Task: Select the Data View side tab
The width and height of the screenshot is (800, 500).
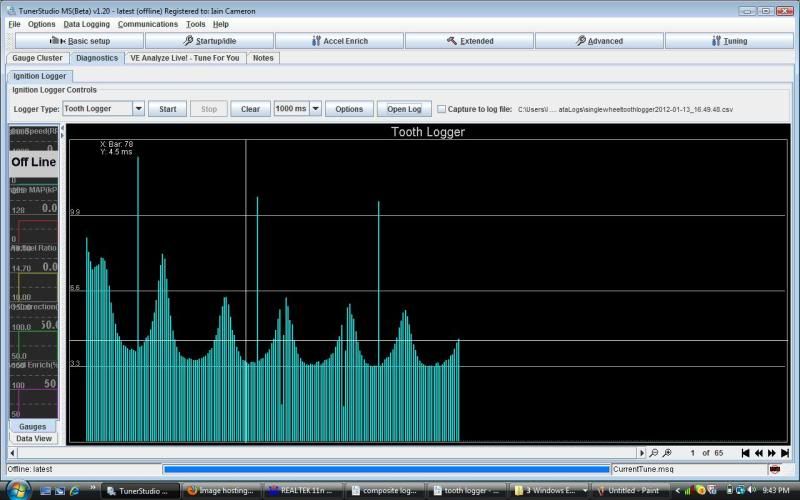Action: pyautogui.click(x=34, y=438)
